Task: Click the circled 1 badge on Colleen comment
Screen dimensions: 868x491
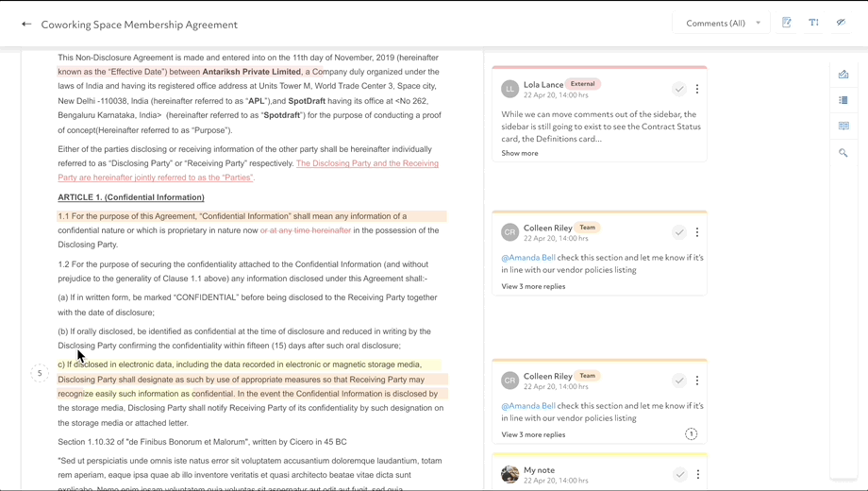Action: coord(691,434)
